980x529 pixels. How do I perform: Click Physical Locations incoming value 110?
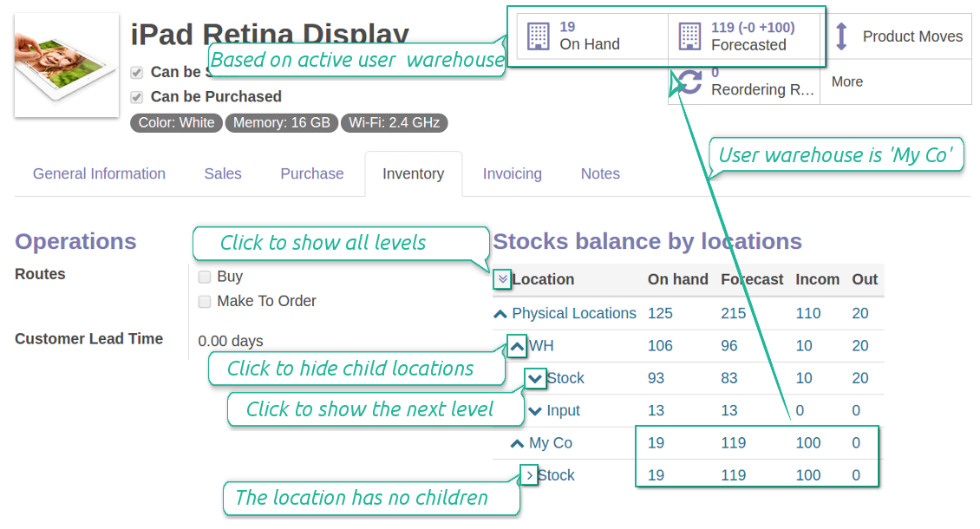(x=807, y=313)
